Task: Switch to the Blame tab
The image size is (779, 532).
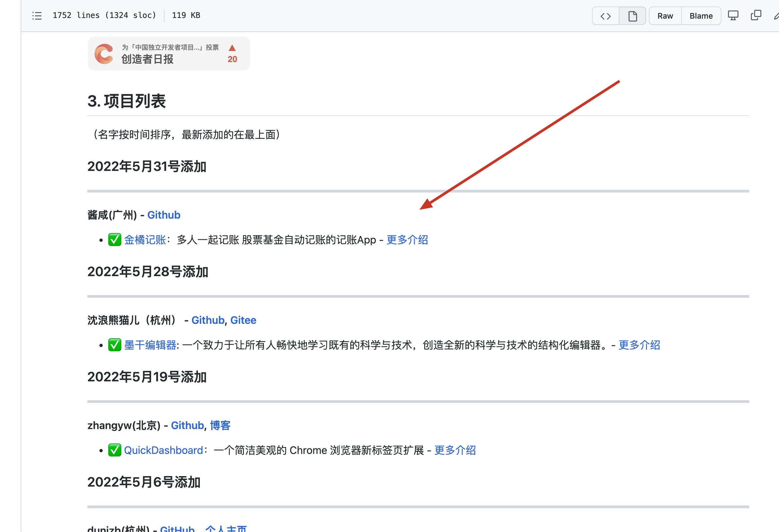Action: [701, 15]
